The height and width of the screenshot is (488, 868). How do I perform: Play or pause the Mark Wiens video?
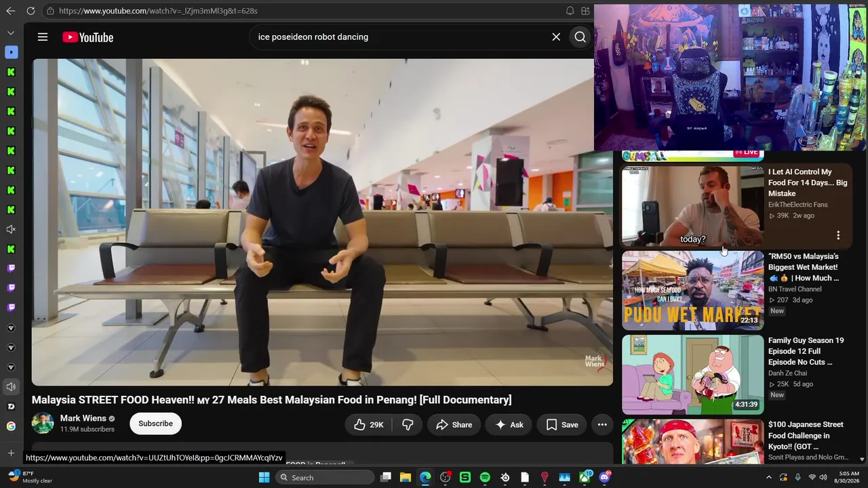[322, 222]
